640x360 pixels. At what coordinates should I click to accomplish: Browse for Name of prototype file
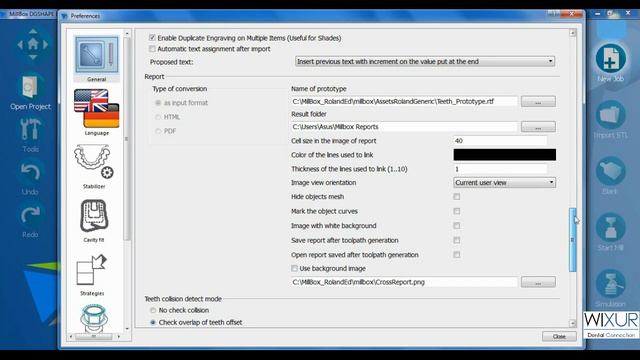tap(538, 101)
